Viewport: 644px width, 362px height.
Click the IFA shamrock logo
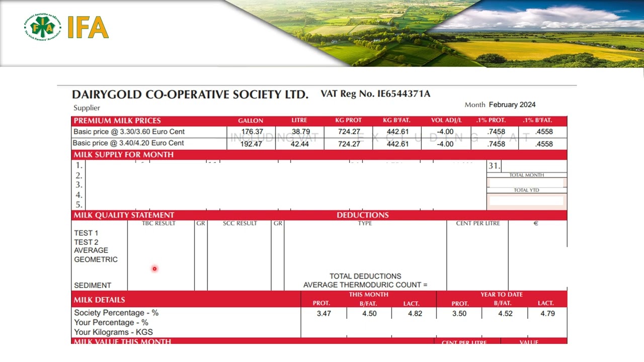coord(43,27)
